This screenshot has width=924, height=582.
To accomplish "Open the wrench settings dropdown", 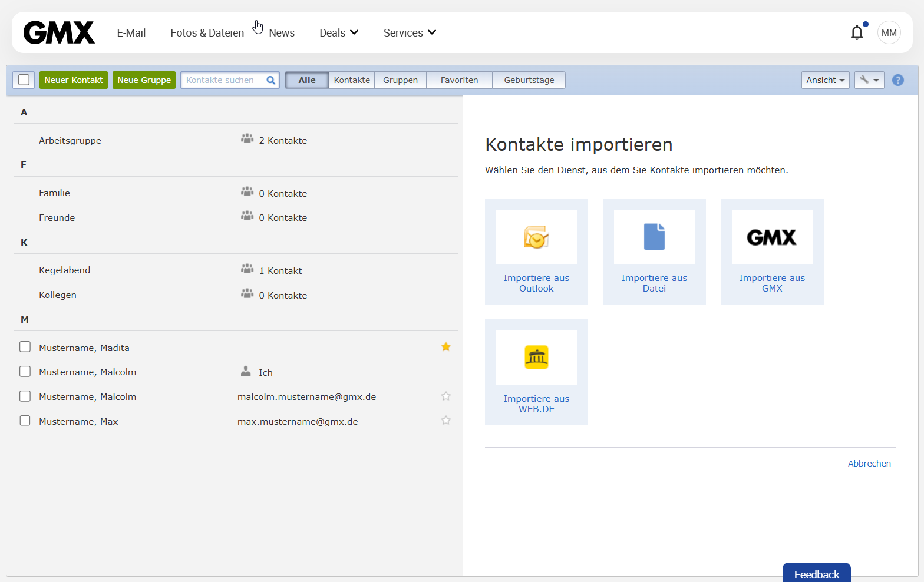I will tap(869, 80).
